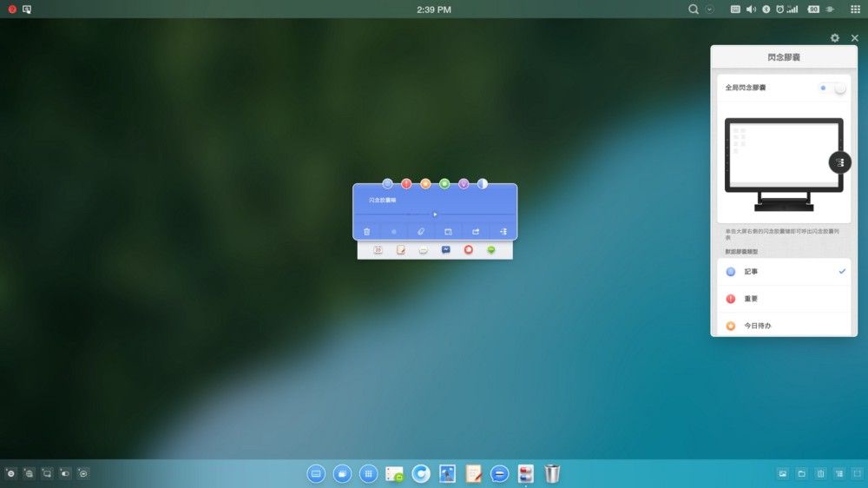Open the search magnifier in the top bar
This screenshot has width=868, height=488.
(694, 10)
